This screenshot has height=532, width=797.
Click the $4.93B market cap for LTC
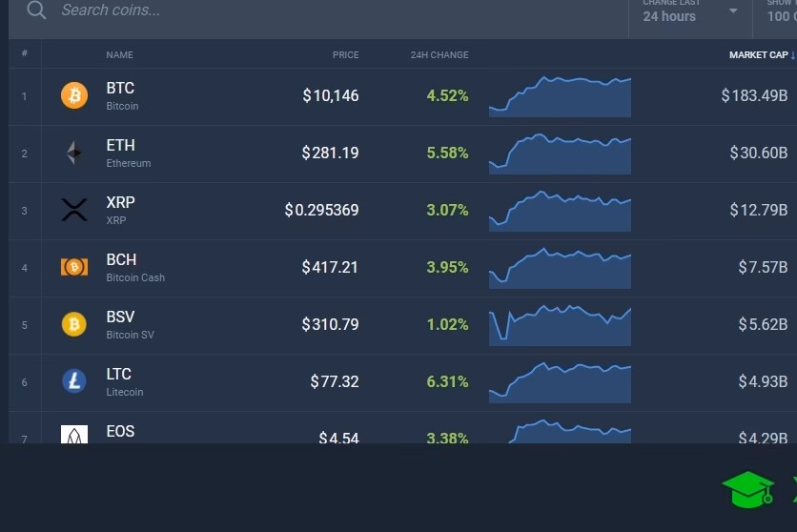click(x=763, y=381)
